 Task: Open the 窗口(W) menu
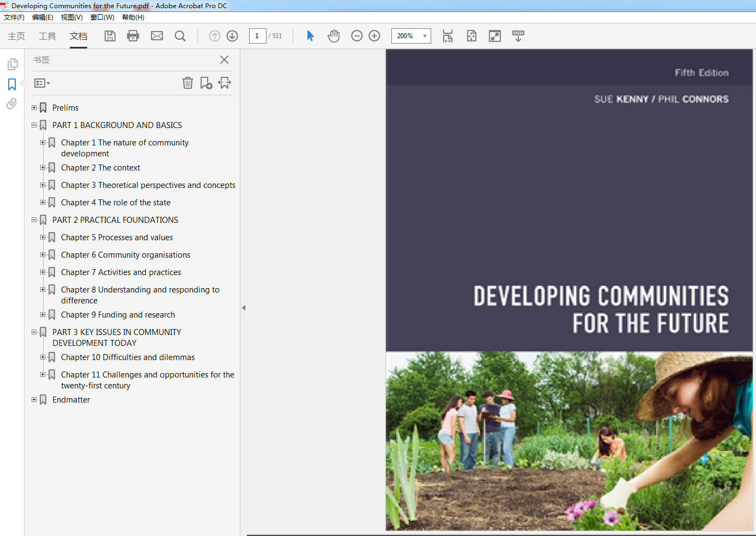click(x=102, y=17)
